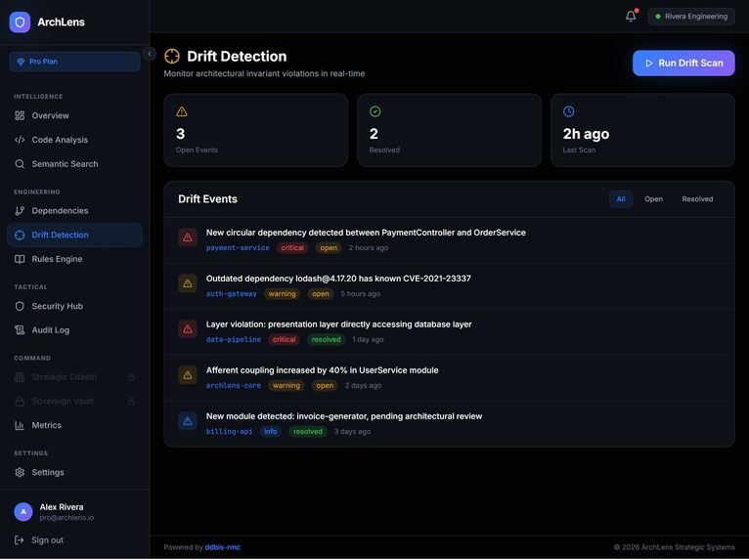Run Drift Scan
Viewport: 749px width, 560px height.
(683, 63)
